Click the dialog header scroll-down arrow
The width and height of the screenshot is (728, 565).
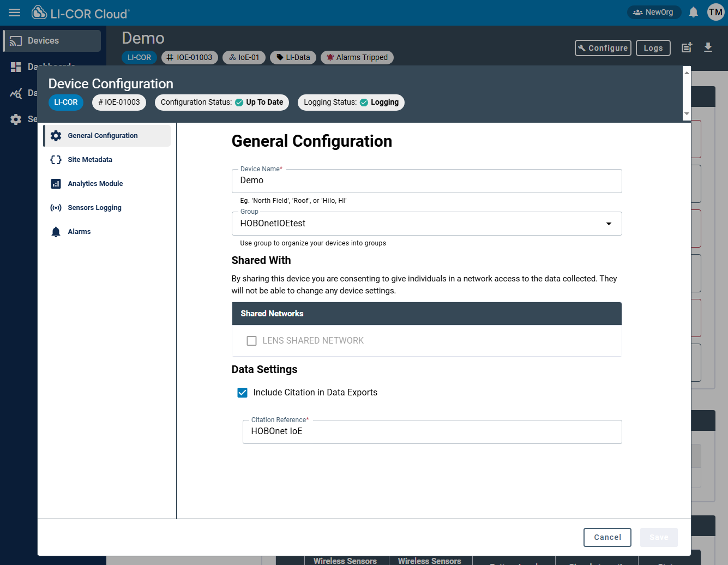pos(687,114)
